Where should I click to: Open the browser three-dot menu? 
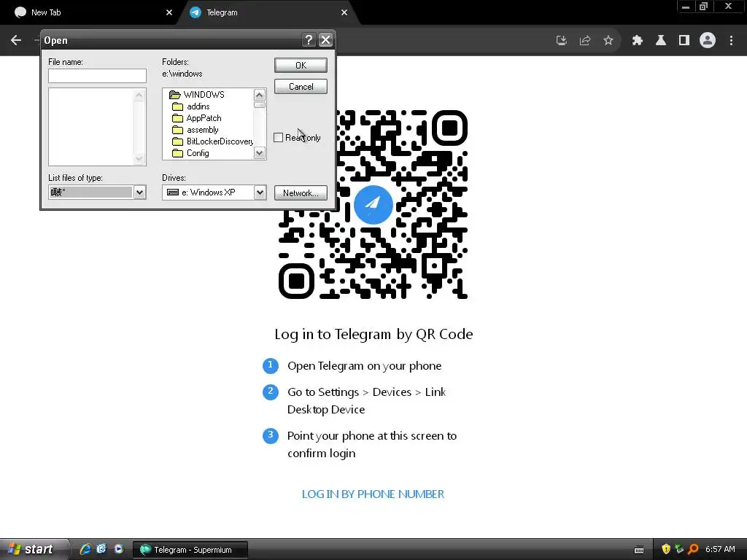point(731,41)
